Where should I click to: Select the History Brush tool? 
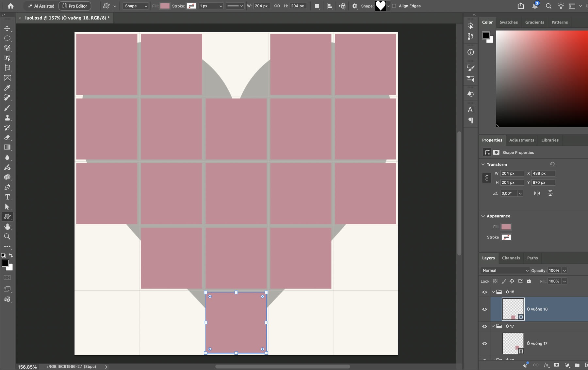7,128
